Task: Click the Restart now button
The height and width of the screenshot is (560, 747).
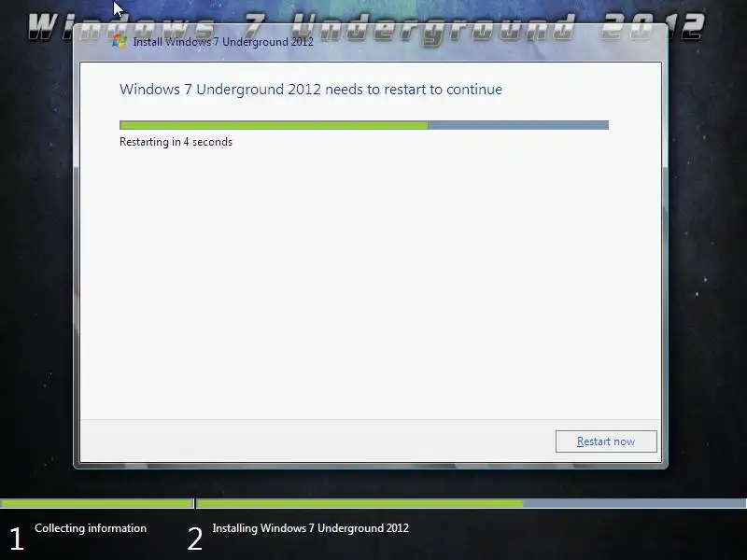Action: click(606, 441)
